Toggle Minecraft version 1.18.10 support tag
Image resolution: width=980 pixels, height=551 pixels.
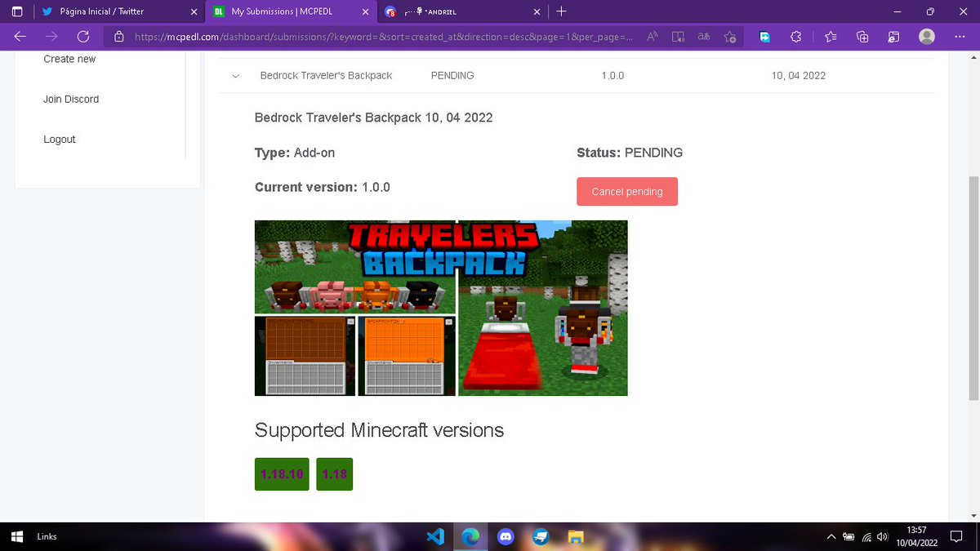pyautogui.click(x=281, y=473)
